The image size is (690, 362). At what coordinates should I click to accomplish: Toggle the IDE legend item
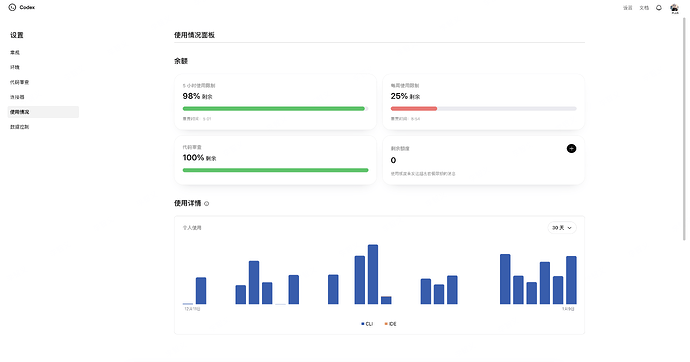(390, 324)
